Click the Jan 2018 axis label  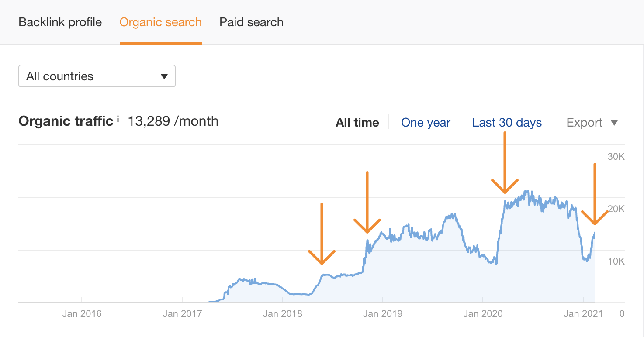pos(283,313)
